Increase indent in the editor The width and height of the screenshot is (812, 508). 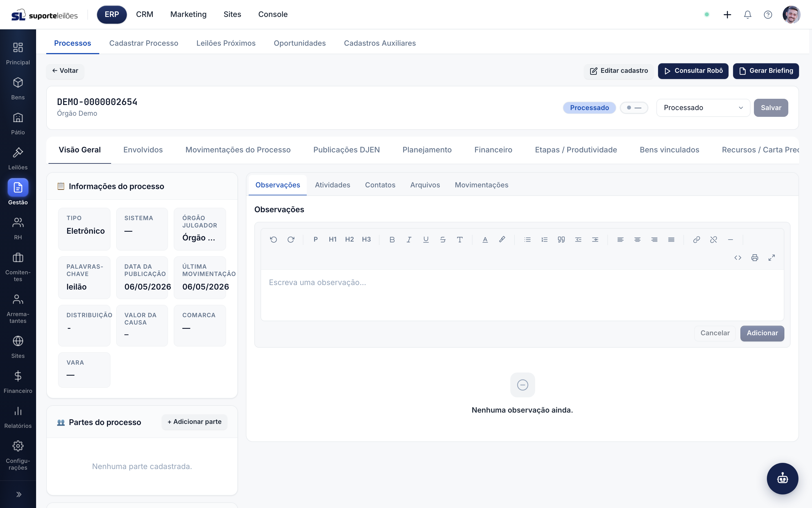pos(595,240)
